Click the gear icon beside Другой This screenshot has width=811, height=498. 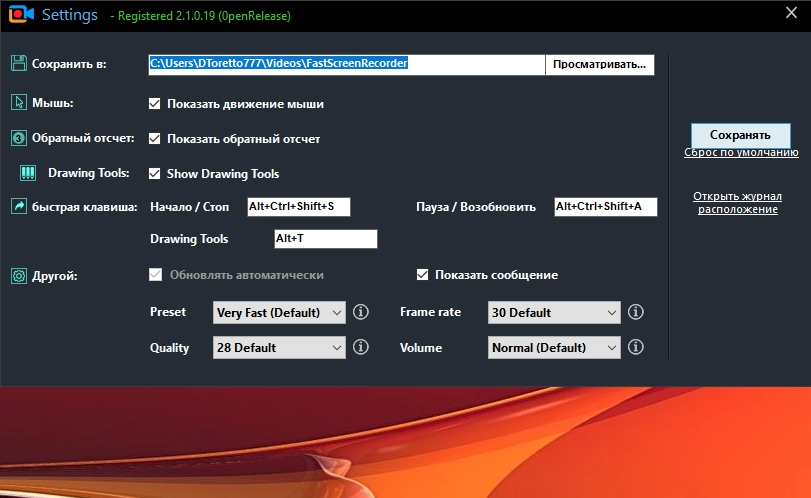coord(19,276)
